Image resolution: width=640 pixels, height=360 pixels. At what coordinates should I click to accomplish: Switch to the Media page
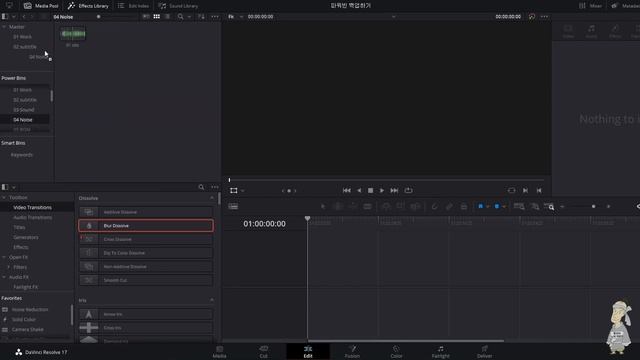220,352
